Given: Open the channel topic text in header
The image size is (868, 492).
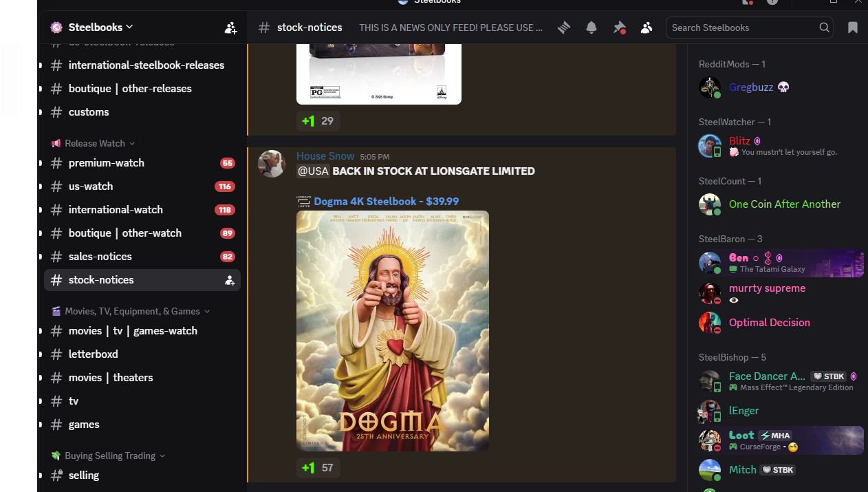Looking at the screenshot, I should pyautogui.click(x=451, y=28).
